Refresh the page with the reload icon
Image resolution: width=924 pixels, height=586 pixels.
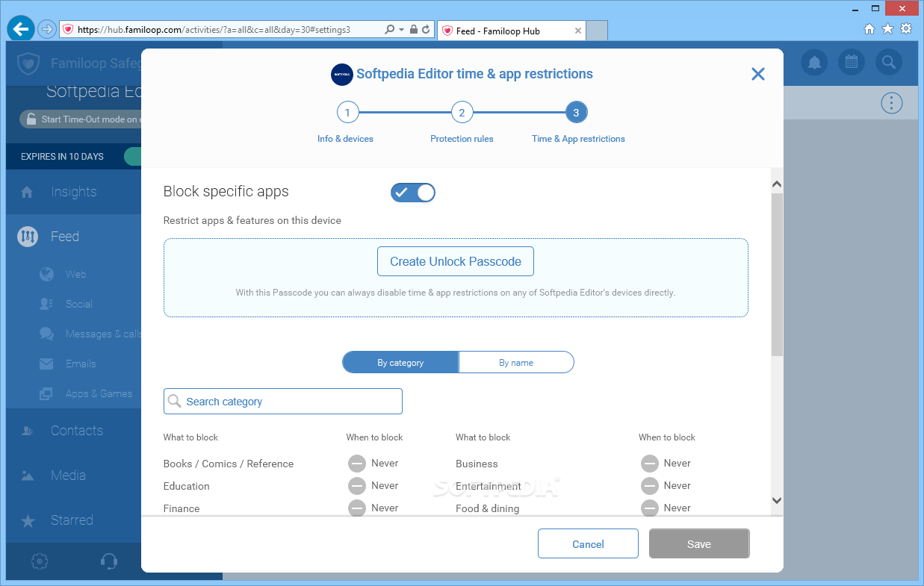point(426,30)
